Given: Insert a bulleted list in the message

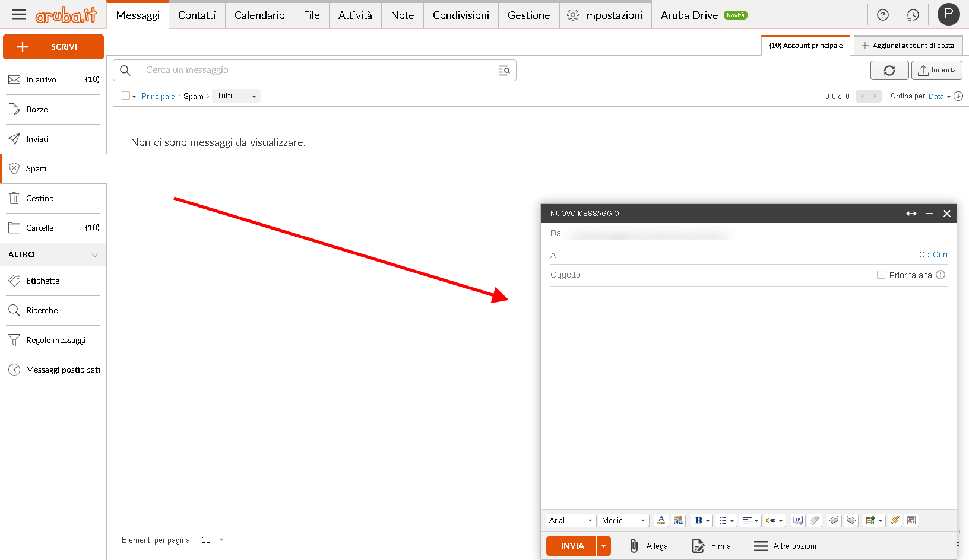Looking at the screenshot, I should point(722,520).
